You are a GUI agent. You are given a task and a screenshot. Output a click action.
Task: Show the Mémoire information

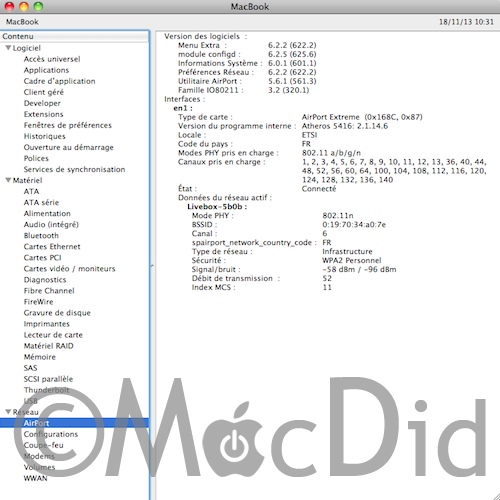40,357
